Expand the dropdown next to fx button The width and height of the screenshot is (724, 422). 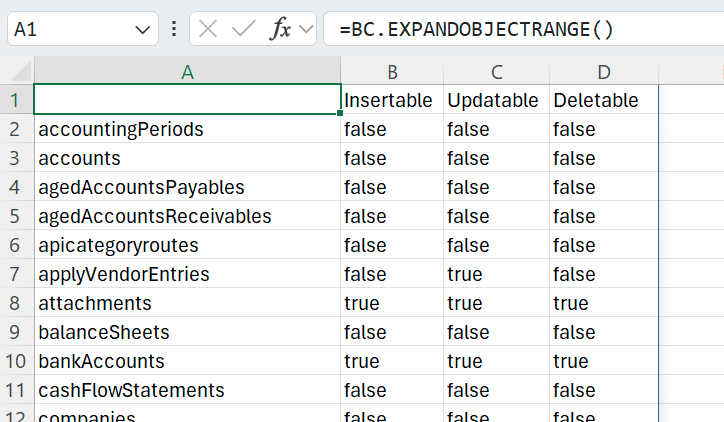305,29
